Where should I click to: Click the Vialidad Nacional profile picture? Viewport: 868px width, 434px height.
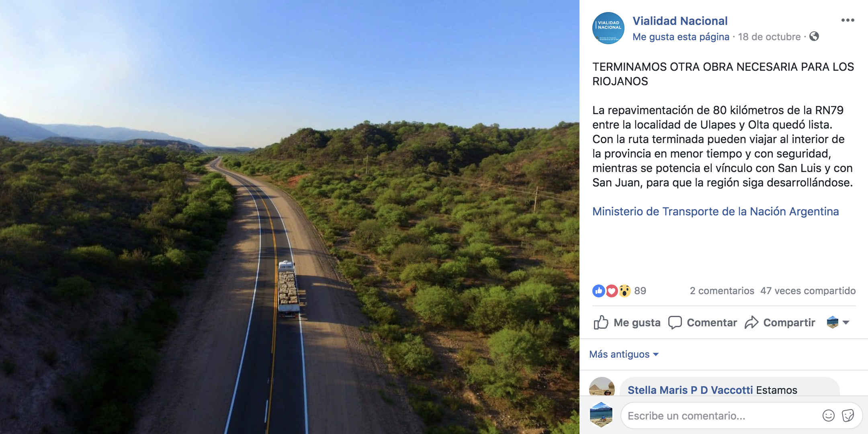pyautogui.click(x=608, y=28)
